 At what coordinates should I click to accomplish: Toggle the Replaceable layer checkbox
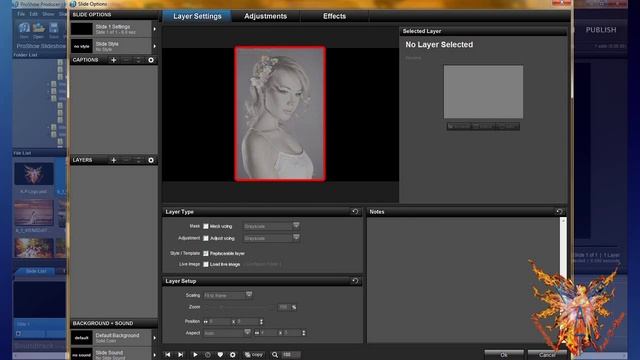coord(206,253)
